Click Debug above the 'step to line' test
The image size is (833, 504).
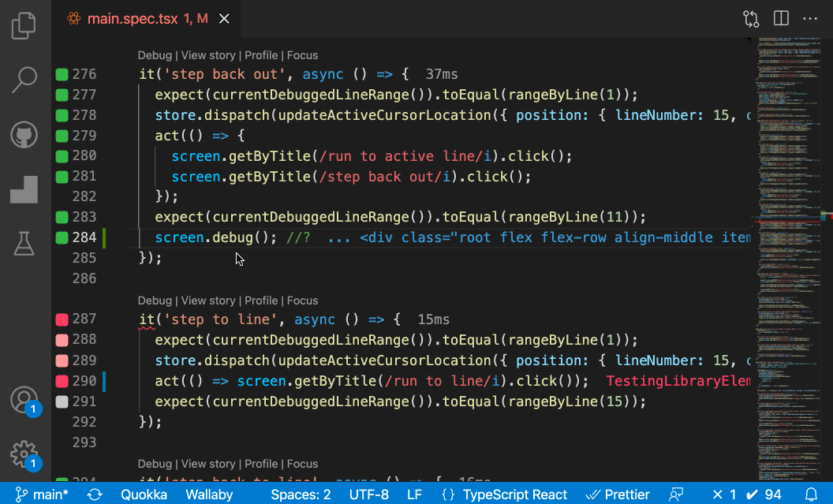click(155, 301)
